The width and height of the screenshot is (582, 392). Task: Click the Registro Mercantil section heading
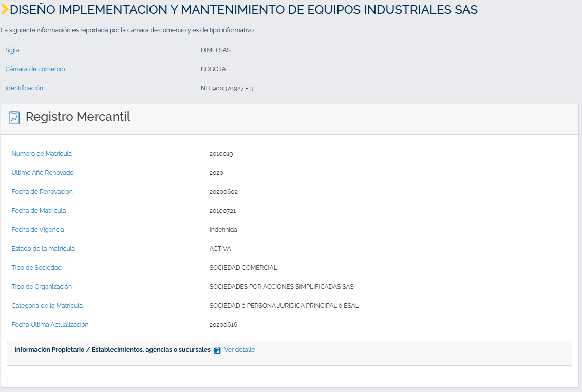coord(78,117)
